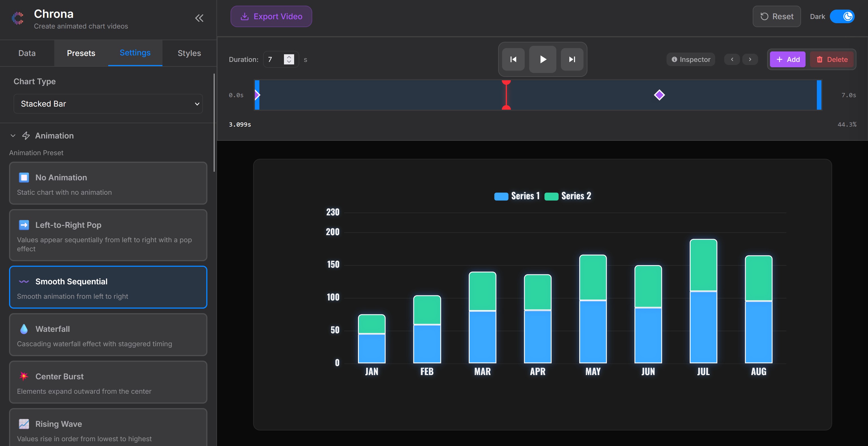Collapse the left sidebar
The height and width of the screenshot is (446, 868).
point(199,18)
